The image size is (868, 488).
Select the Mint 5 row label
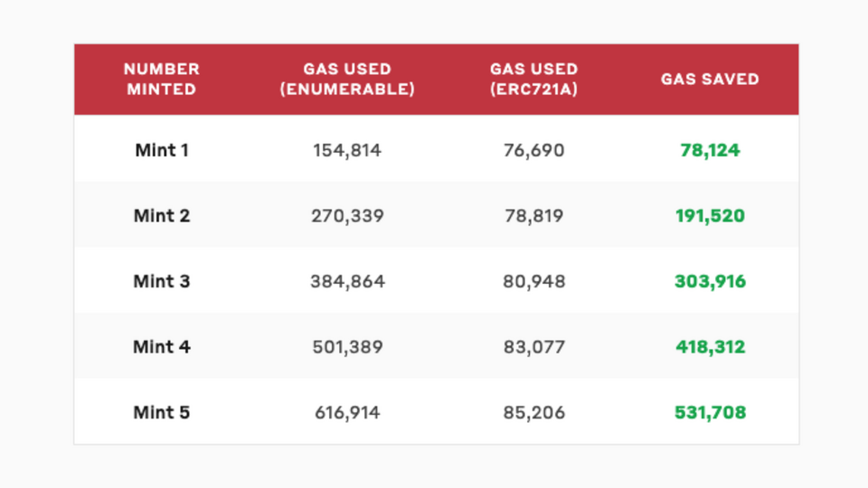point(162,413)
